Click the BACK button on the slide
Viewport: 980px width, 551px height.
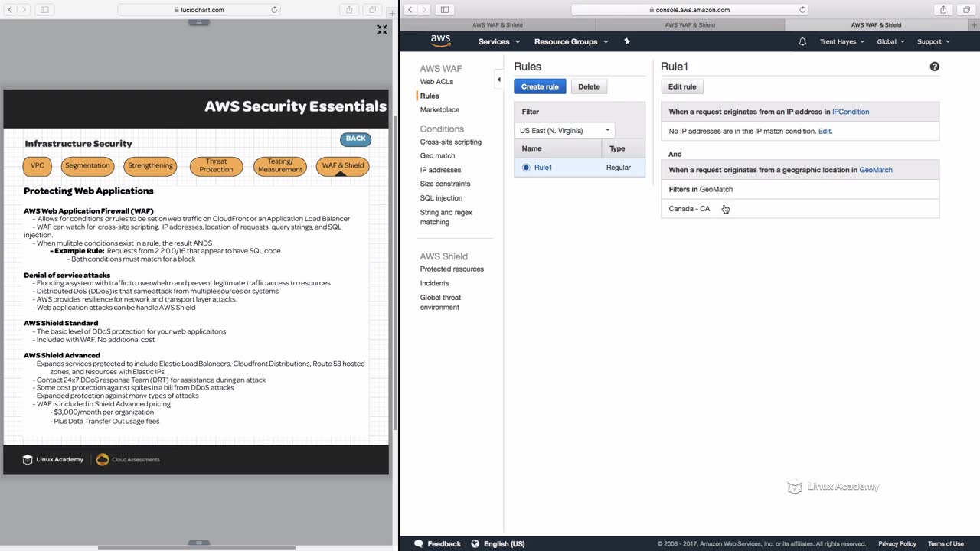coord(356,139)
